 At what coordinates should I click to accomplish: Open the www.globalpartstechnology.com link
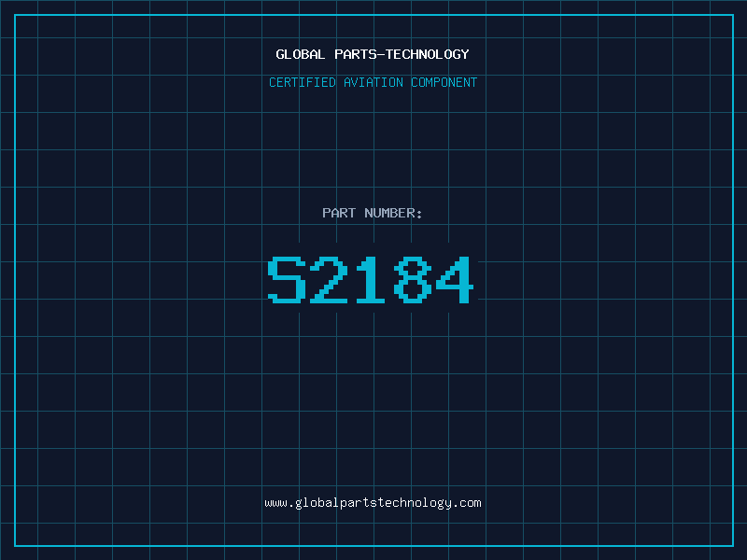click(x=373, y=503)
